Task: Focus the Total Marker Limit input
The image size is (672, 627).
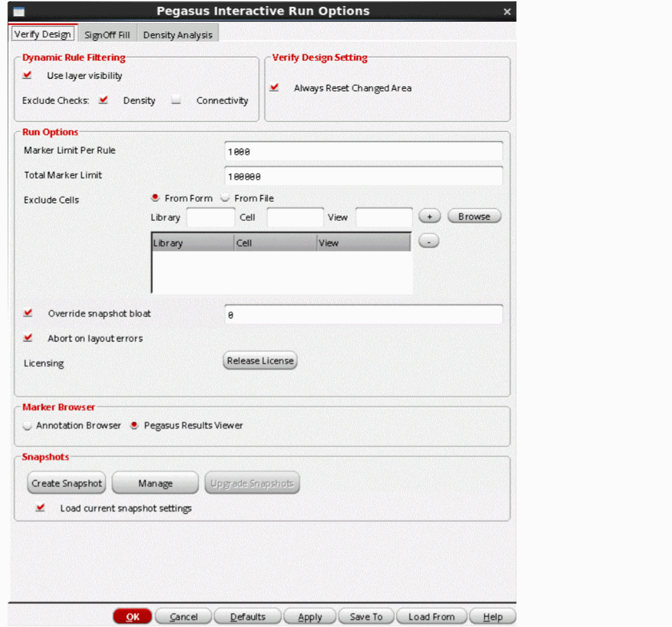Action: tap(363, 176)
